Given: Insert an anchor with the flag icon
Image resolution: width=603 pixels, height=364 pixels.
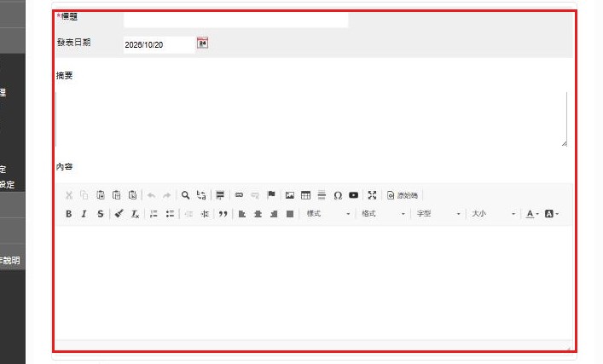Looking at the screenshot, I should click(x=271, y=195).
